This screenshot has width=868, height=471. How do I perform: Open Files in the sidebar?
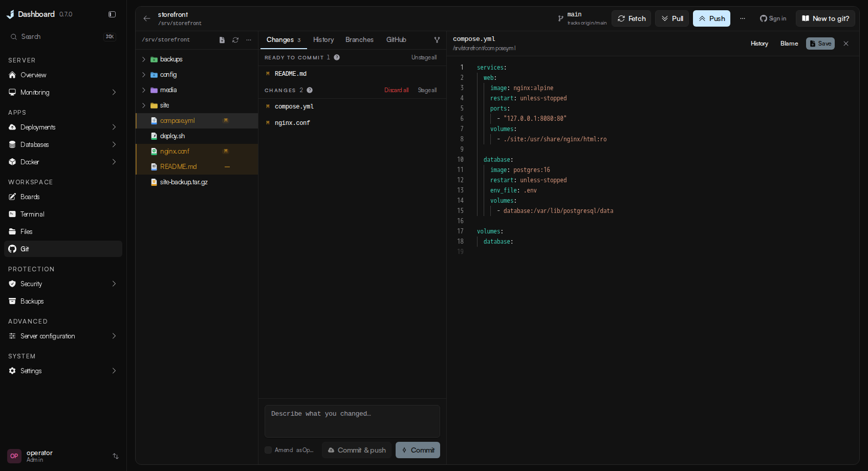(63, 231)
